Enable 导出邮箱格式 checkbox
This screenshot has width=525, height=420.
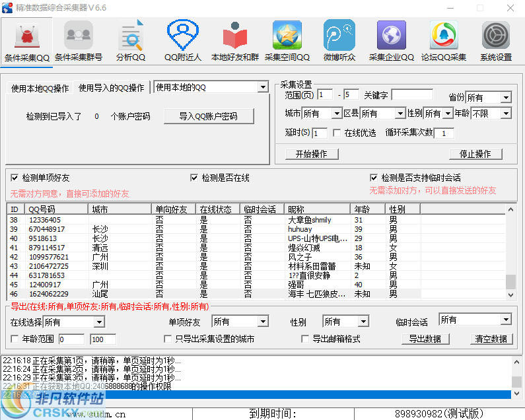click(x=305, y=339)
